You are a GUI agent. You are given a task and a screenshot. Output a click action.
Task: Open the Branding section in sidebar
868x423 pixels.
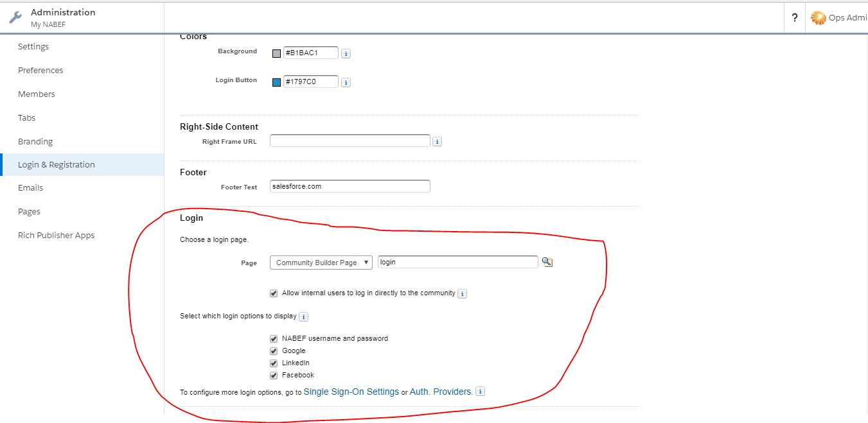[x=35, y=141]
